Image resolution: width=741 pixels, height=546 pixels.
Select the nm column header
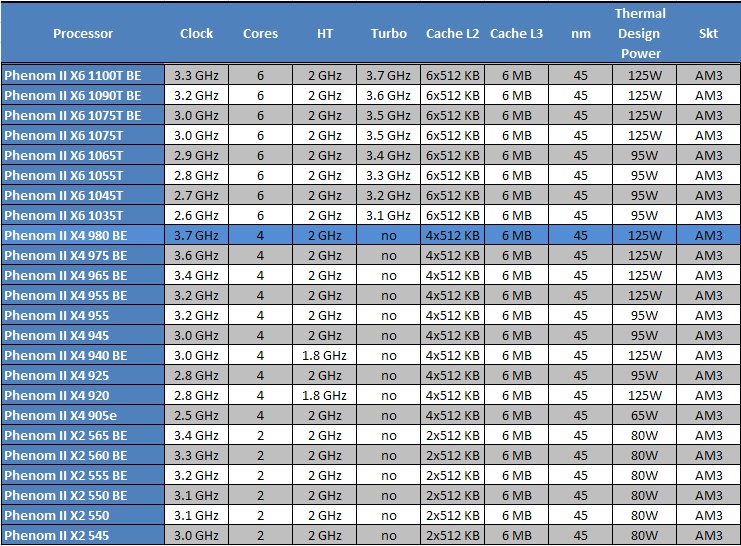[x=580, y=33]
